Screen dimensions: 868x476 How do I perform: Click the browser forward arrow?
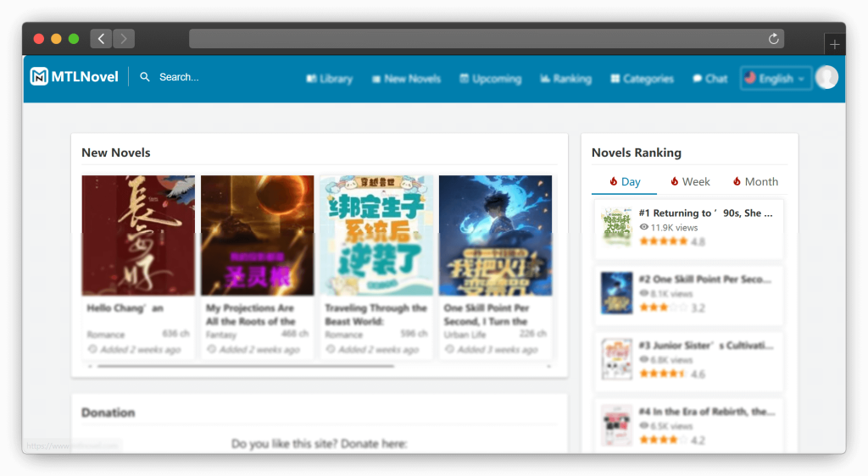point(124,39)
